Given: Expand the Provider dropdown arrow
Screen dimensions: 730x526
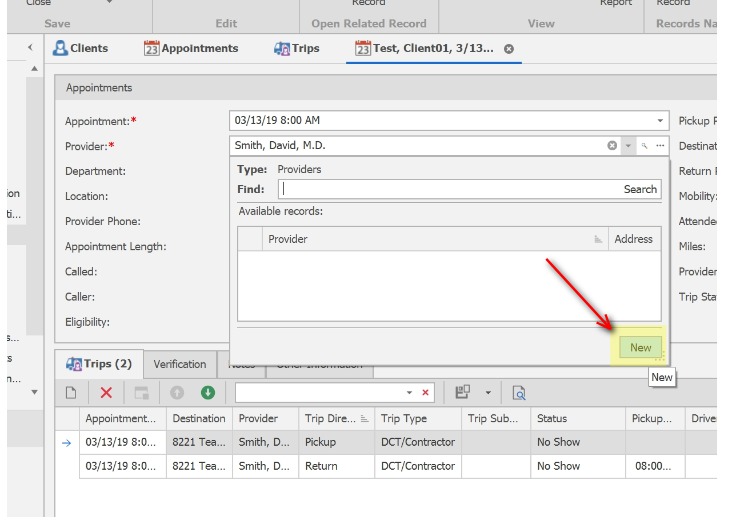Looking at the screenshot, I should 628,146.
